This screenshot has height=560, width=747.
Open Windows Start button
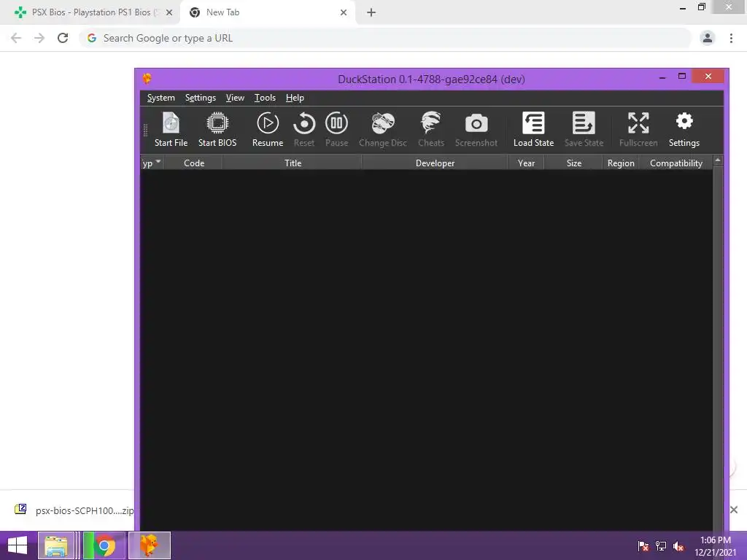[18, 545]
